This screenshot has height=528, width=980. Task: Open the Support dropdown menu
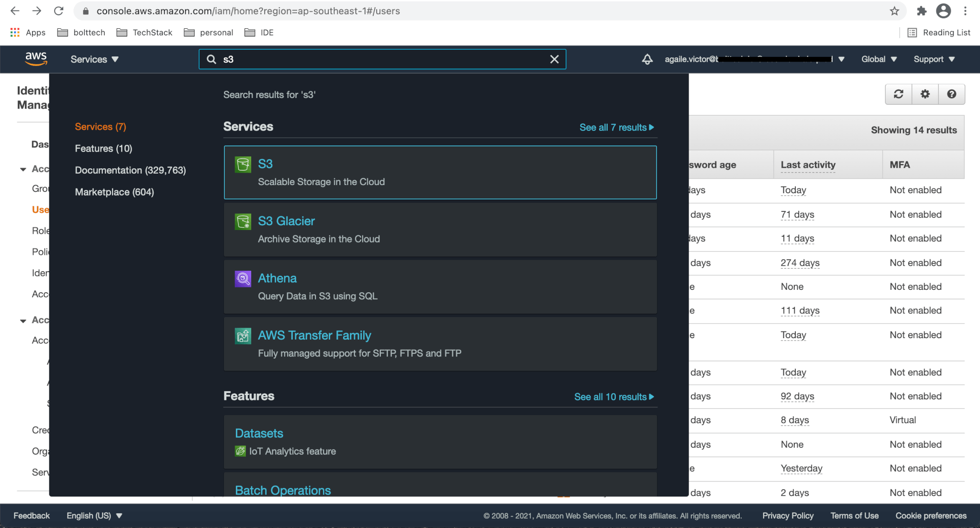pos(934,59)
